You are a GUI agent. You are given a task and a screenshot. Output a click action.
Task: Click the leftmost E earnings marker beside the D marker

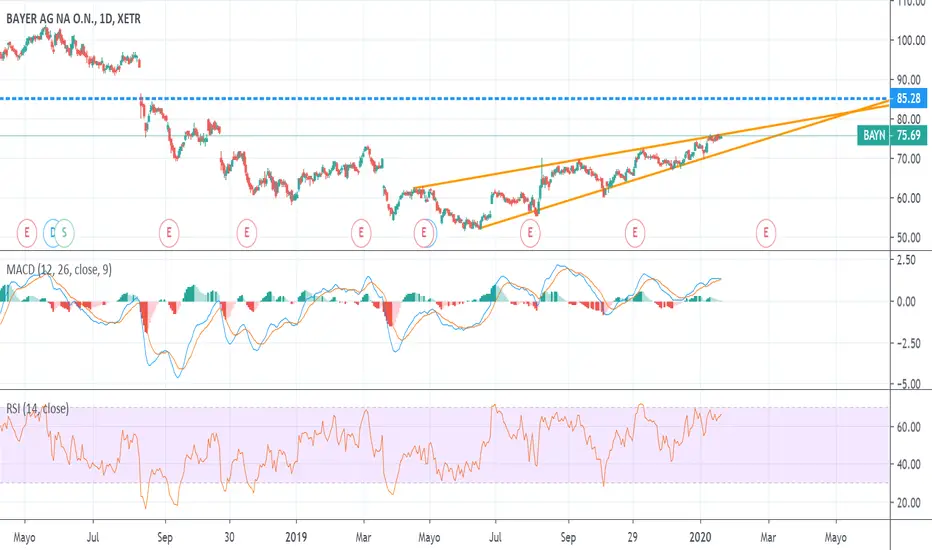pyautogui.click(x=27, y=233)
